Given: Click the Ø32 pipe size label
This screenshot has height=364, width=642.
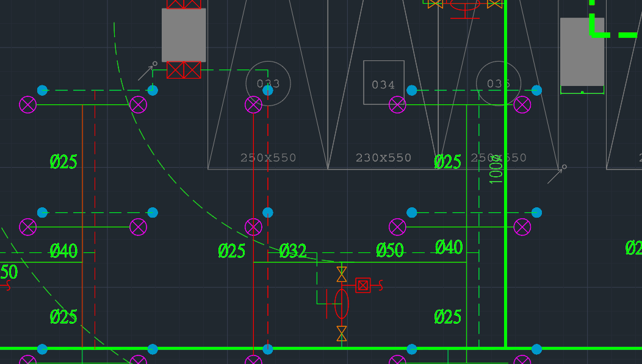Looking at the screenshot, I should [292, 251].
